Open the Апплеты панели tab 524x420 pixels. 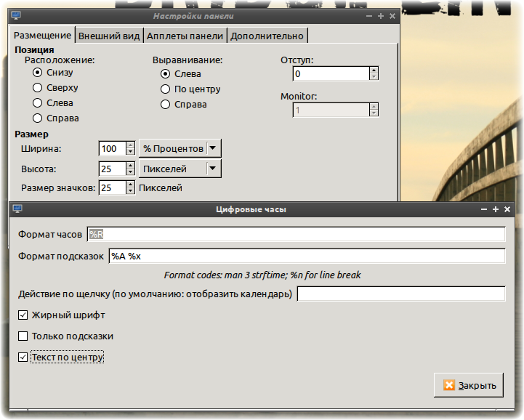(x=185, y=36)
